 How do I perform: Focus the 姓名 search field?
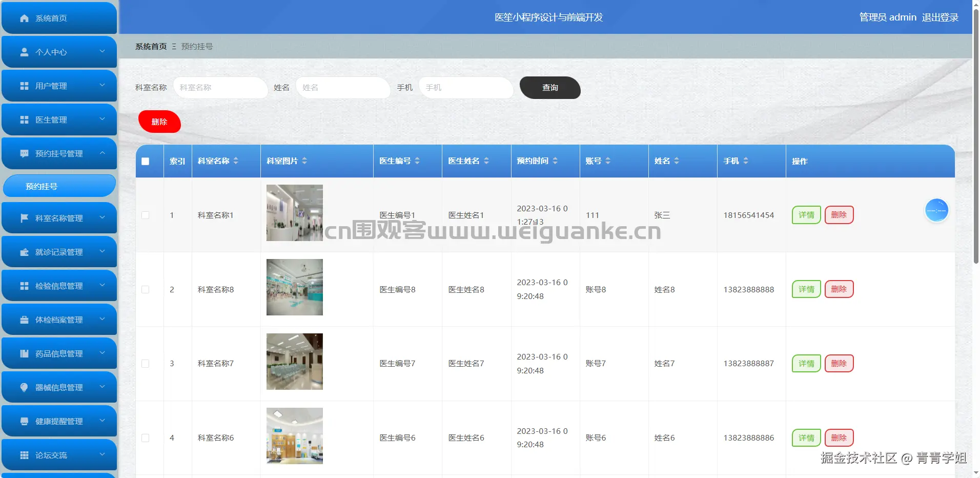point(343,88)
